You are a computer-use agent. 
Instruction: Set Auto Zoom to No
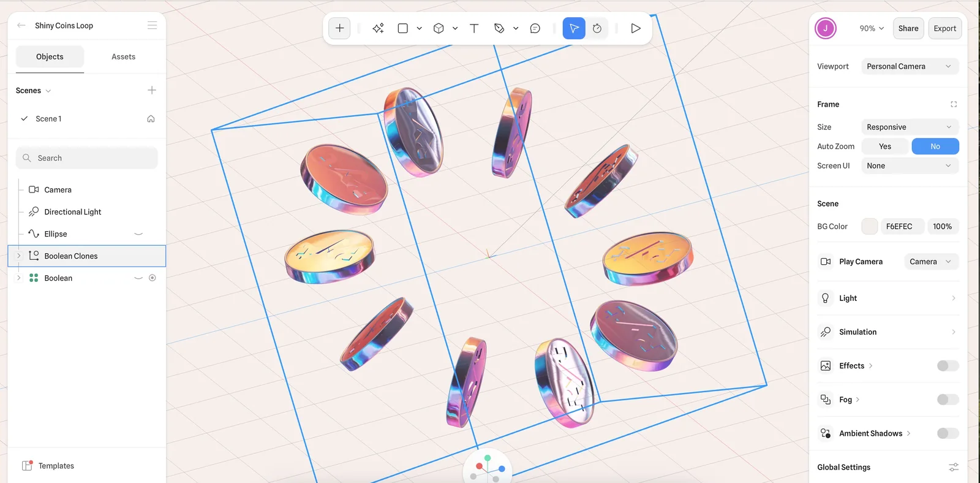(x=935, y=146)
